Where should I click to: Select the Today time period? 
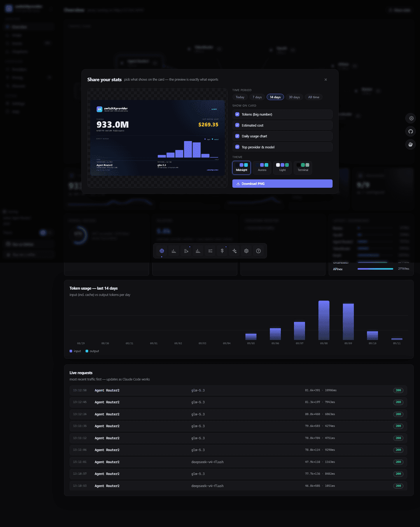click(x=240, y=97)
